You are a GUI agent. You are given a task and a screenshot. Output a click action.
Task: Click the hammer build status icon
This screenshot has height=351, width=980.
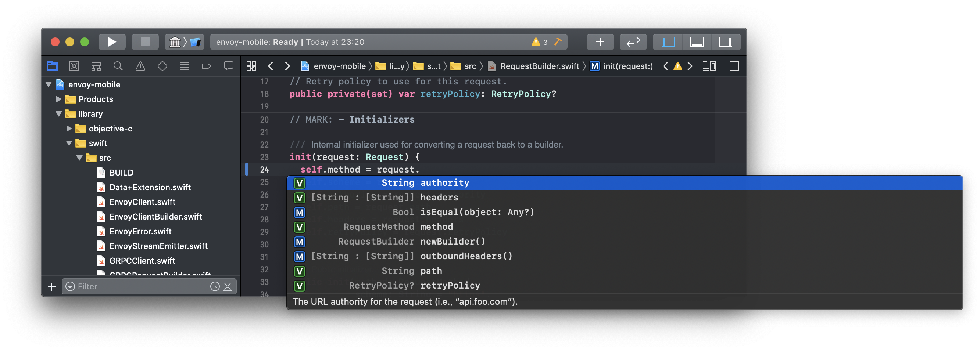(x=558, y=42)
